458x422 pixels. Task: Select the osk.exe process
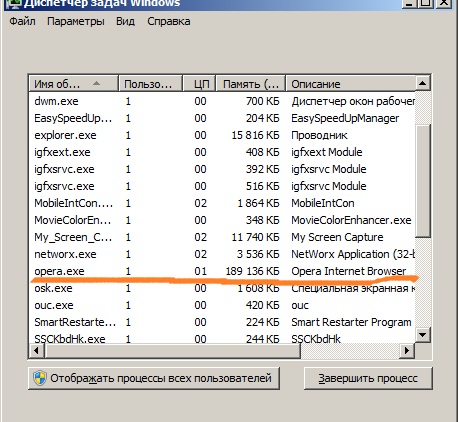[222, 288]
